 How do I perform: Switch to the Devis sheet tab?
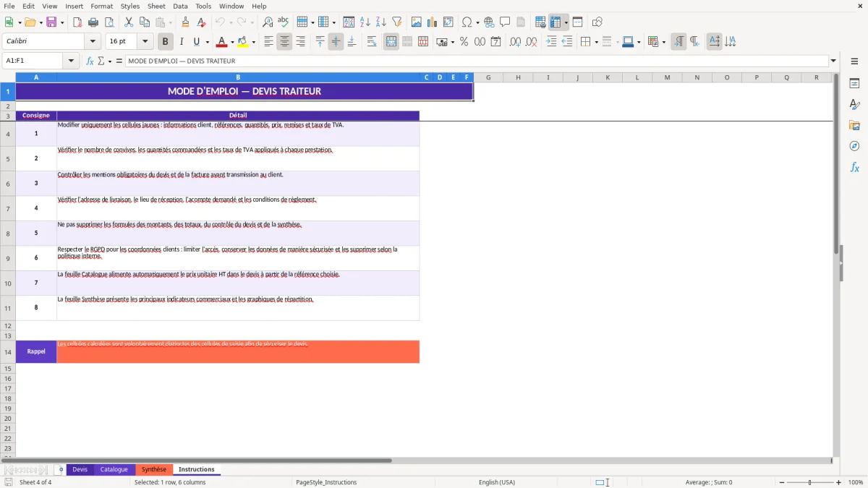pyautogui.click(x=80, y=469)
